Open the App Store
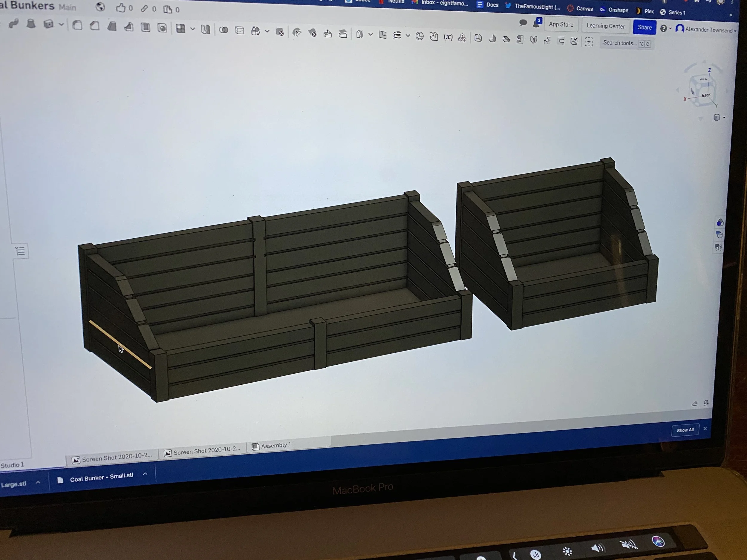 561,24
